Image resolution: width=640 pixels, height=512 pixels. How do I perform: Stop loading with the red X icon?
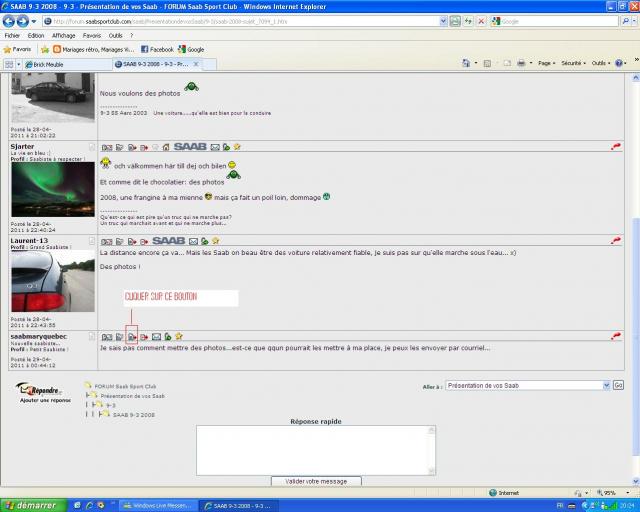click(x=481, y=21)
